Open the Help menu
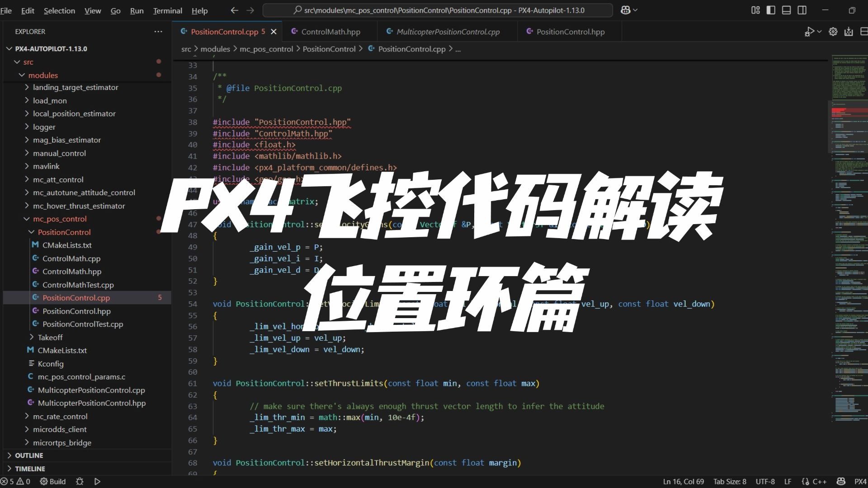This screenshot has width=868, height=488. click(x=199, y=10)
